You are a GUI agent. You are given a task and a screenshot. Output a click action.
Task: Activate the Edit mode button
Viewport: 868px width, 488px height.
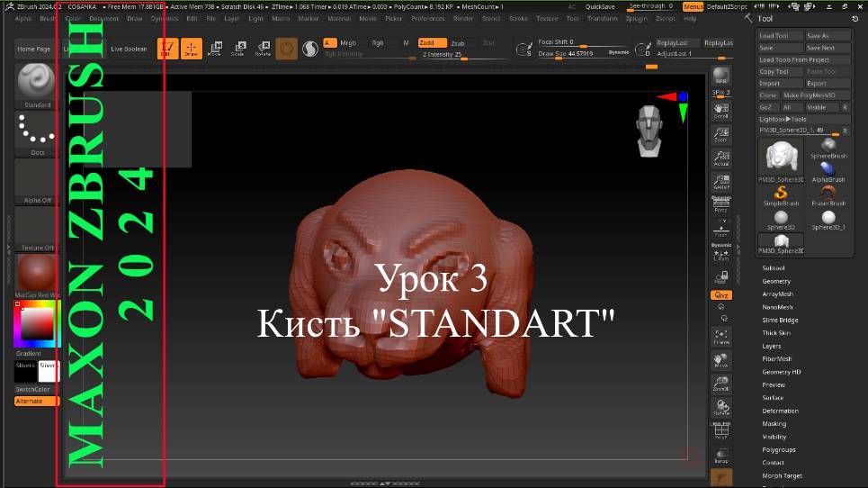click(x=167, y=49)
